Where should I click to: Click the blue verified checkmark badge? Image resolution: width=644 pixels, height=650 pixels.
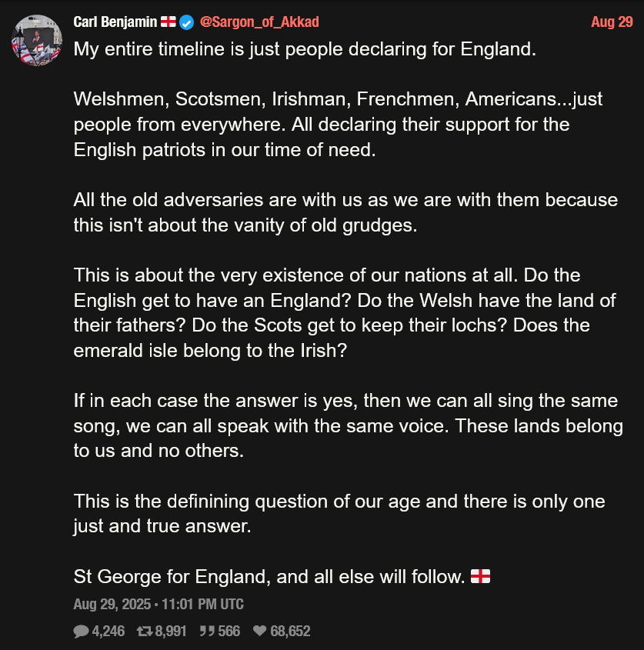[x=187, y=22]
